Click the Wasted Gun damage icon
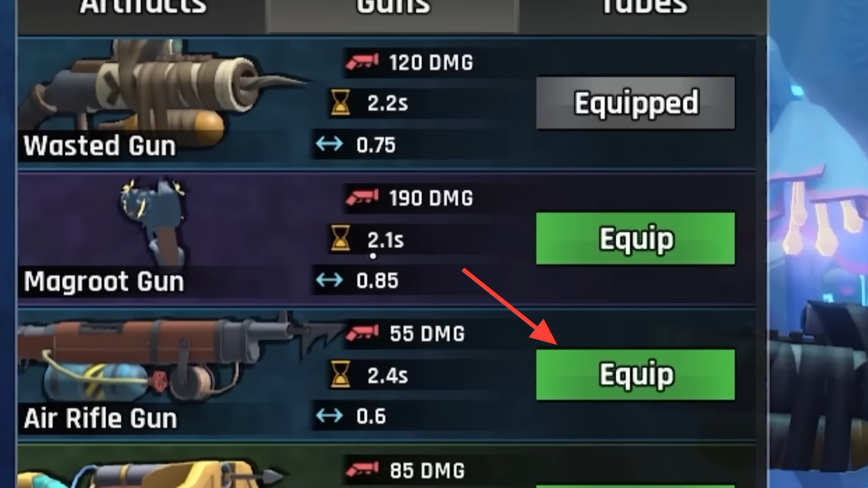This screenshot has height=488, width=868. (362, 62)
